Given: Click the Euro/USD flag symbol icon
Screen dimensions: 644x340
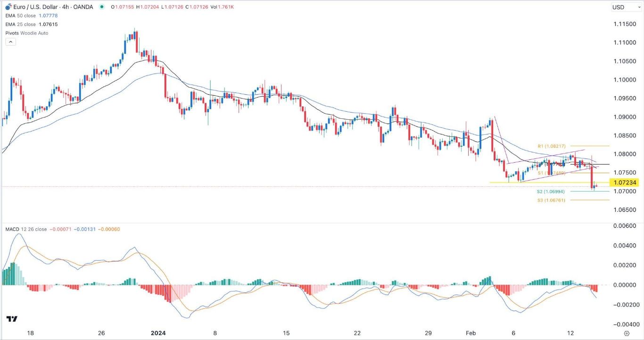Looking at the screenshot, I should coord(8,7).
